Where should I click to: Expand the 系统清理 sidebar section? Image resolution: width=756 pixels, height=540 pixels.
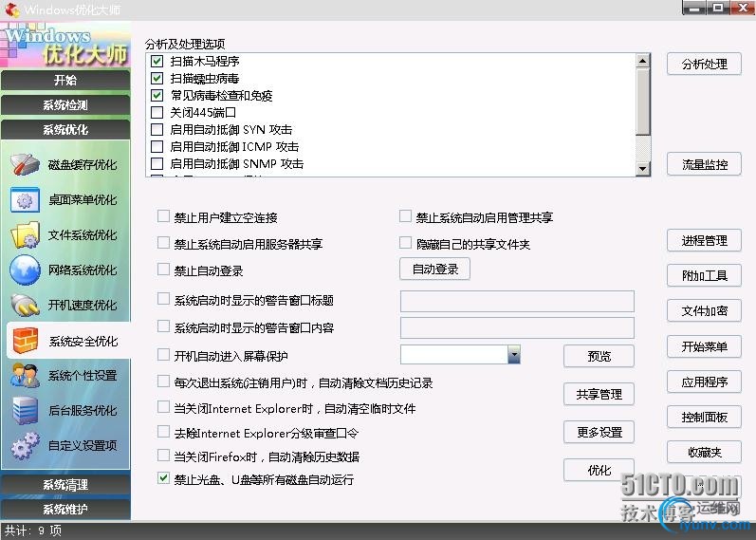click(x=65, y=485)
